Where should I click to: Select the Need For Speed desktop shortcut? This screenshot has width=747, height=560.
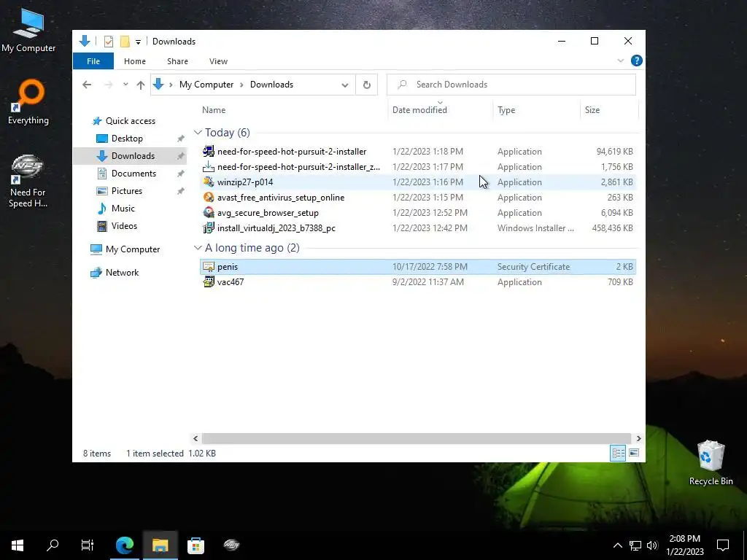click(x=28, y=182)
